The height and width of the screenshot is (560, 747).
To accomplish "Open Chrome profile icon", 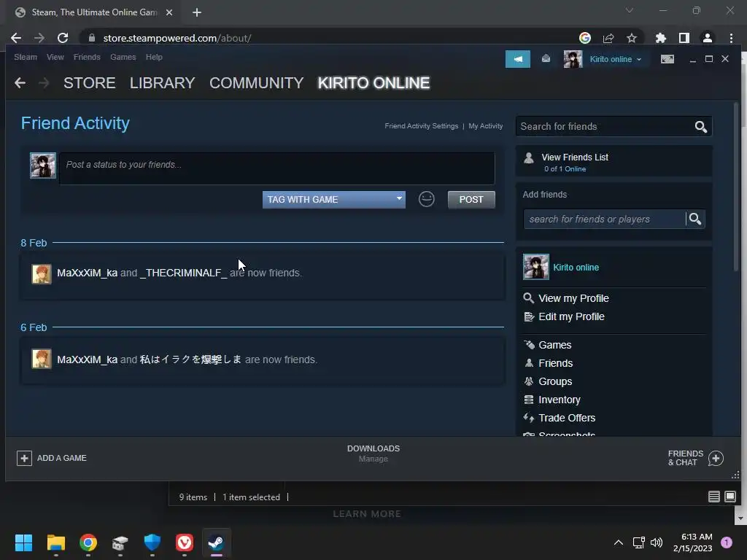I will 708,38.
